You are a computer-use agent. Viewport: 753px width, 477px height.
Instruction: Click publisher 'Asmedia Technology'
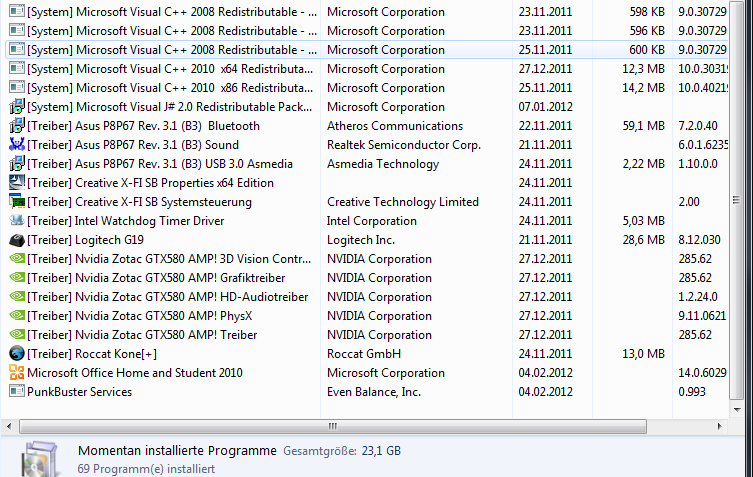click(x=383, y=164)
